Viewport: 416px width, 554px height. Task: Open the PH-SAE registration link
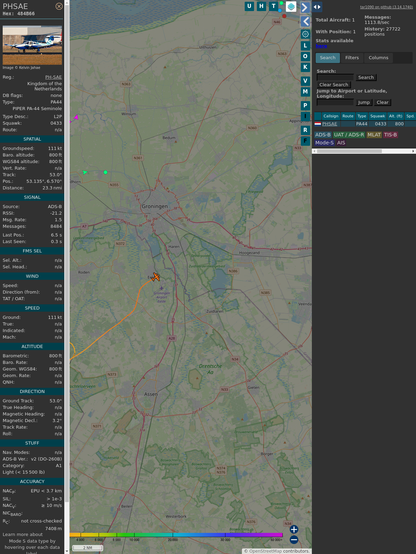[x=53, y=77]
